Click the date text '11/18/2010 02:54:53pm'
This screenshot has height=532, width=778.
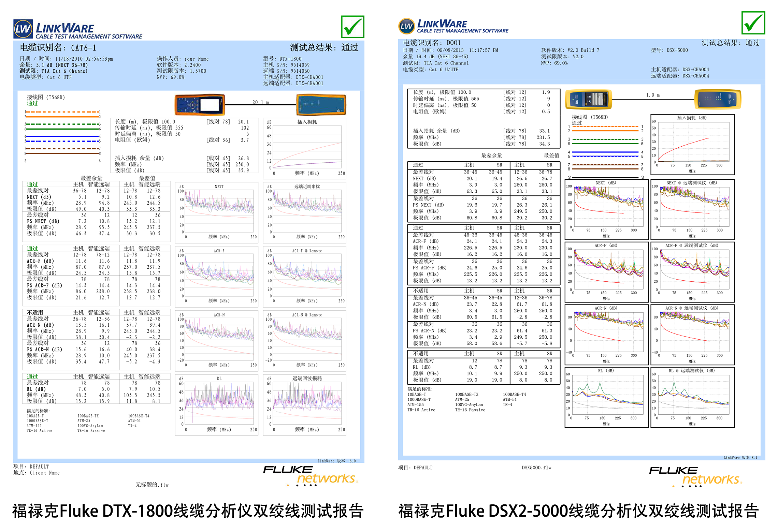click(x=84, y=59)
